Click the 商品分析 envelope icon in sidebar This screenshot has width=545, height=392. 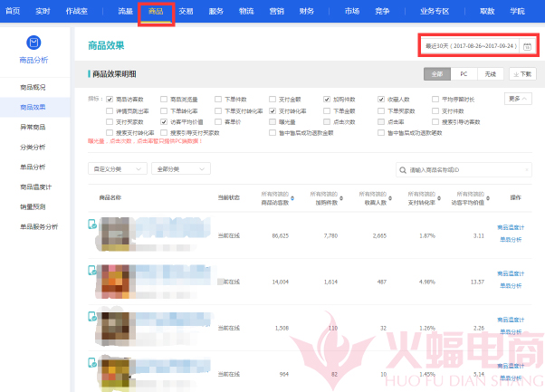34,43
